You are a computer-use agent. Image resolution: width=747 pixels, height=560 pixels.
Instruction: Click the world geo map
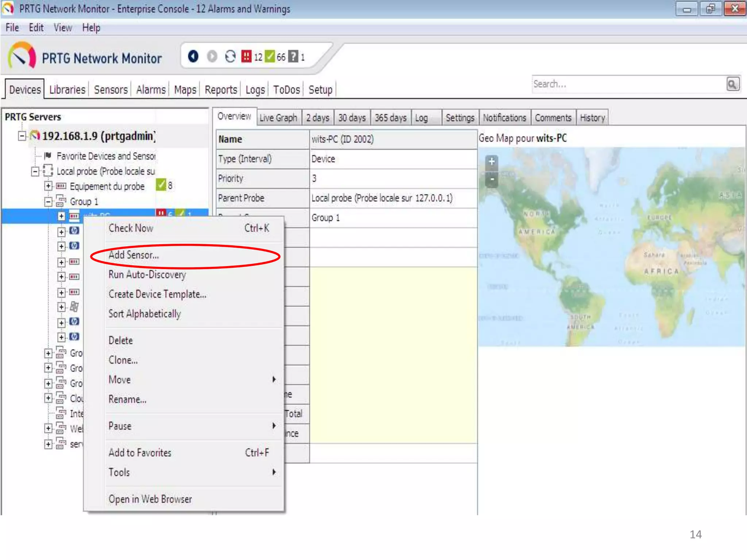[x=612, y=247]
